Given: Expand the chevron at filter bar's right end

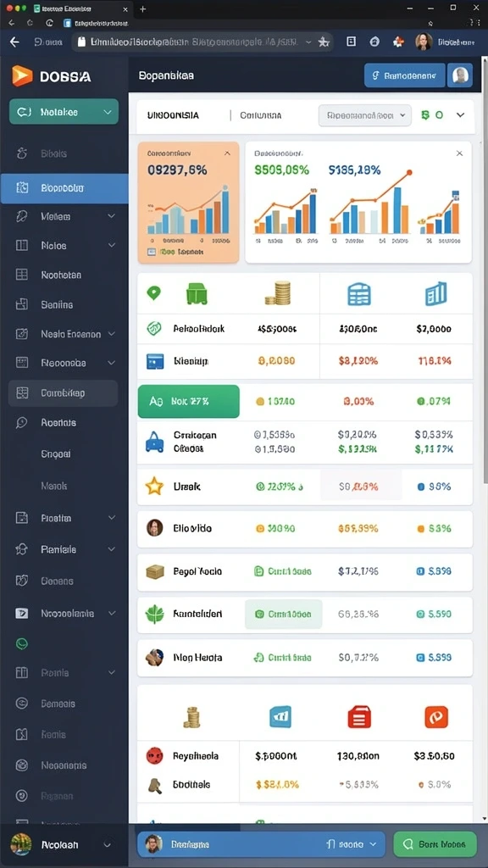Looking at the screenshot, I should (x=460, y=115).
